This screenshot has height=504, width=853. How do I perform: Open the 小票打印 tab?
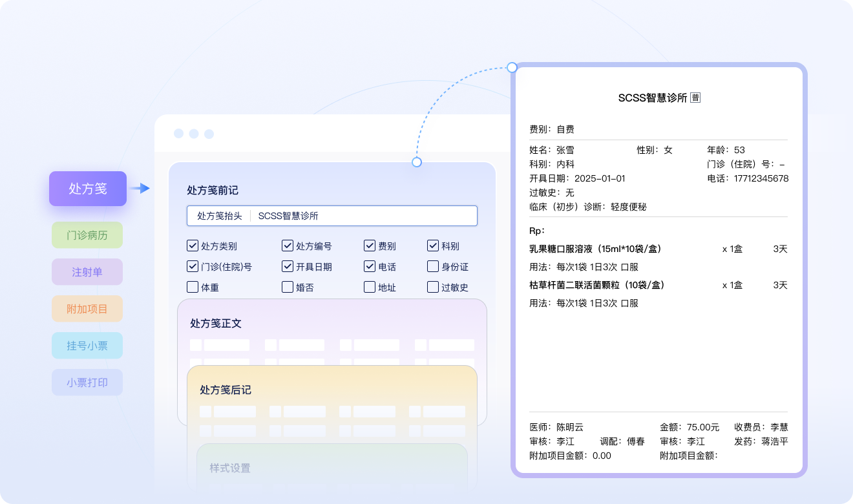(87, 383)
